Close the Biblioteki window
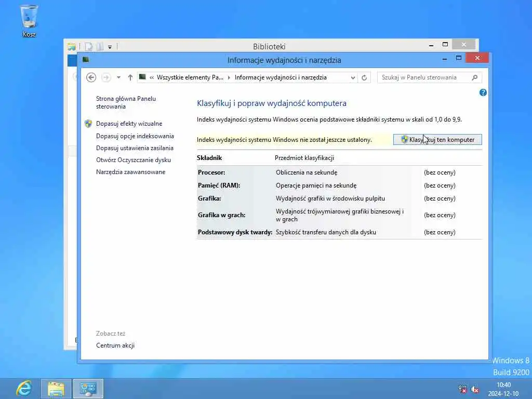532x399 pixels. [x=464, y=45]
